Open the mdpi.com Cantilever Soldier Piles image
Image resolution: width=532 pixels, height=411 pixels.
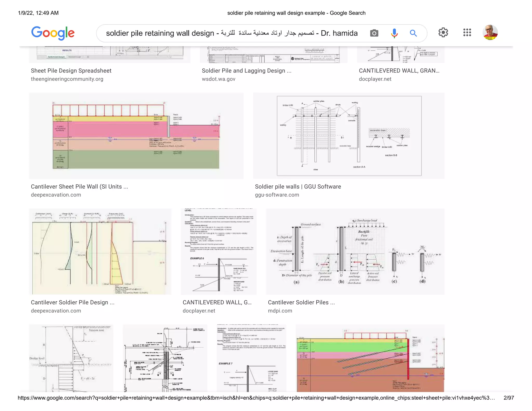pos(355,251)
